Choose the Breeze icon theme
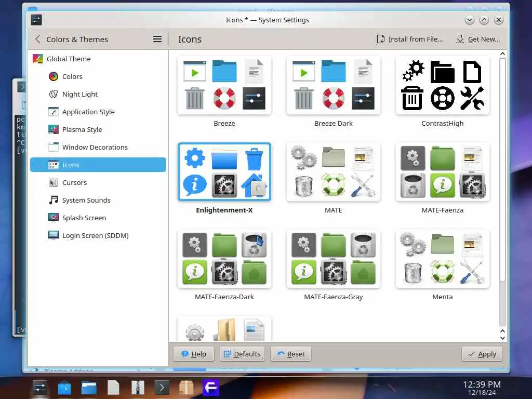Screen dimensions: 532x399 [x=224, y=85]
